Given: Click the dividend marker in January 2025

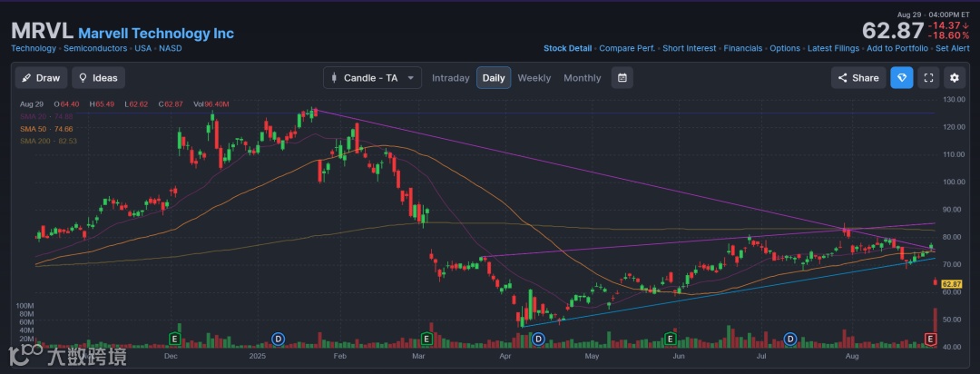Looking at the screenshot, I should (279, 339).
